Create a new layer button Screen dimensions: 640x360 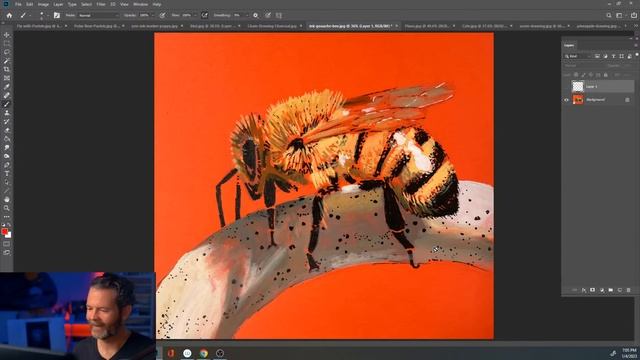620,290
